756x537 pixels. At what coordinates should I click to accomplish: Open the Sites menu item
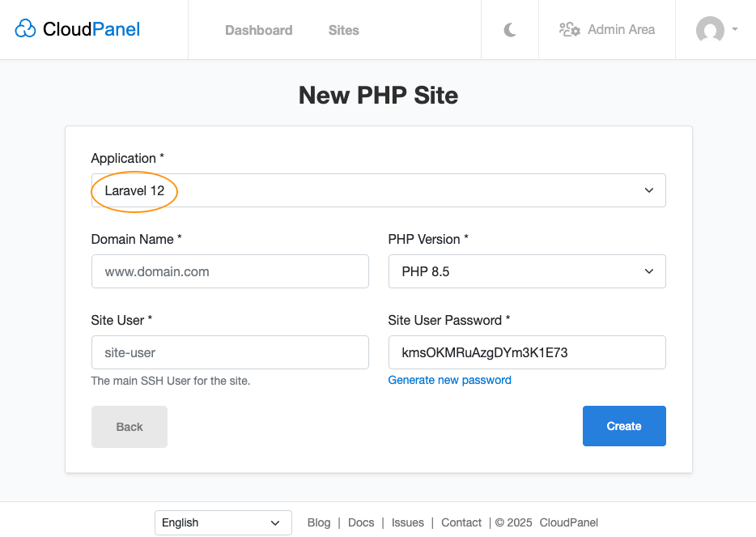pos(343,29)
